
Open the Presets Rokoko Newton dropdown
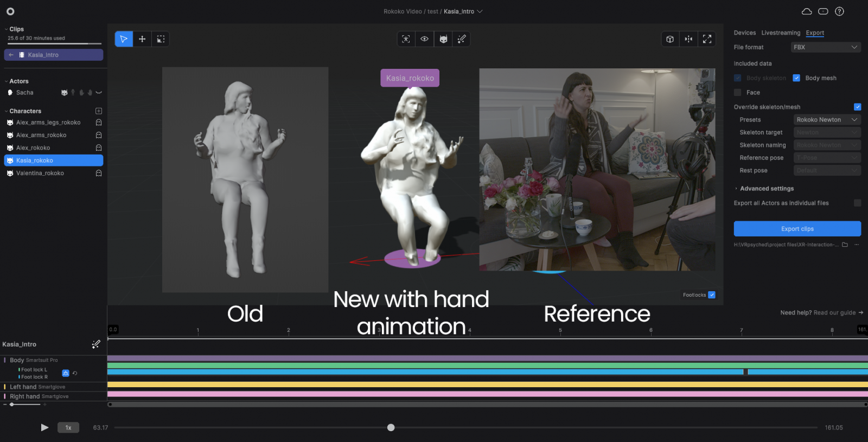click(x=827, y=120)
